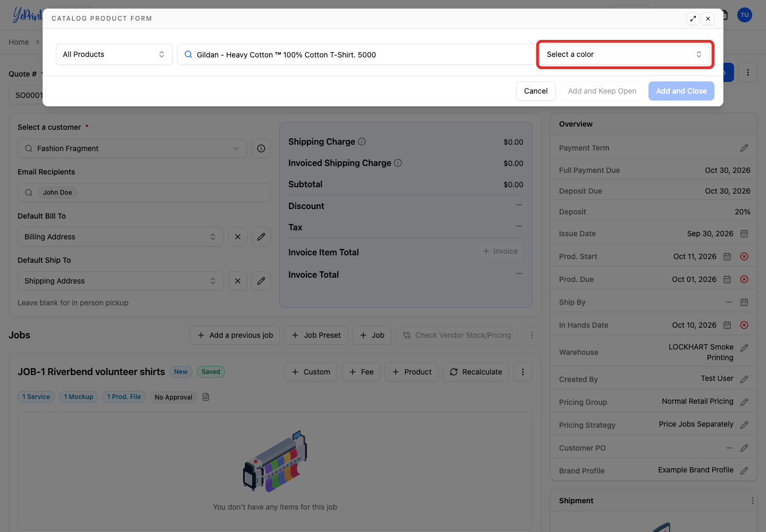Open the Billing Address dropdown
766x532 pixels.
coord(121,237)
